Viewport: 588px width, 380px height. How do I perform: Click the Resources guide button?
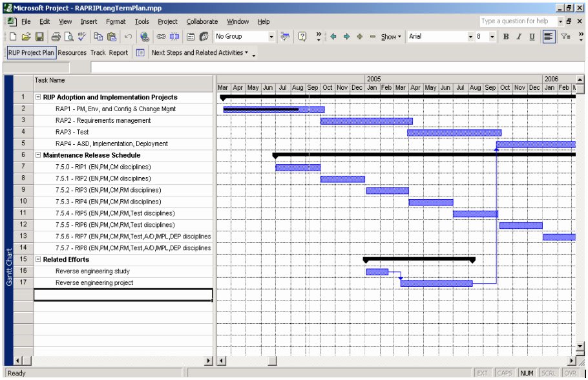tap(72, 52)
